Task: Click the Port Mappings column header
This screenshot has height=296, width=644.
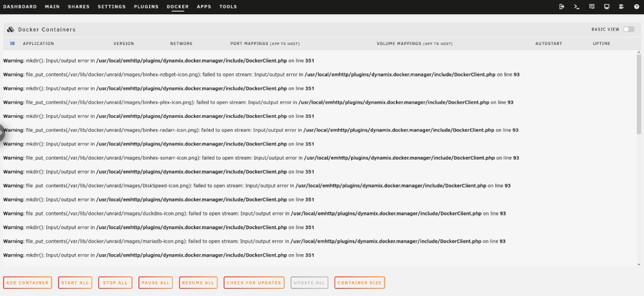Action: pyautogui.click(x=265, y=44)
